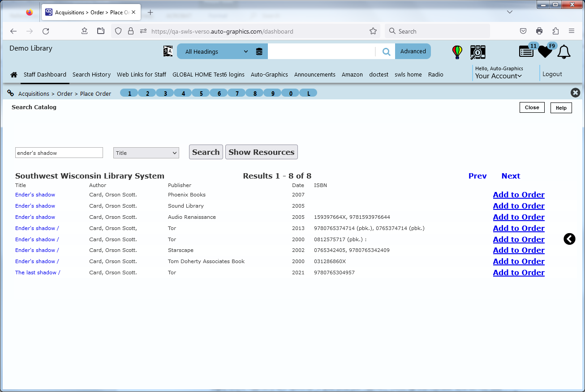The image size is (585, 392).
Task: Open the browser extensions icon
Action: (x=555, y=31)
